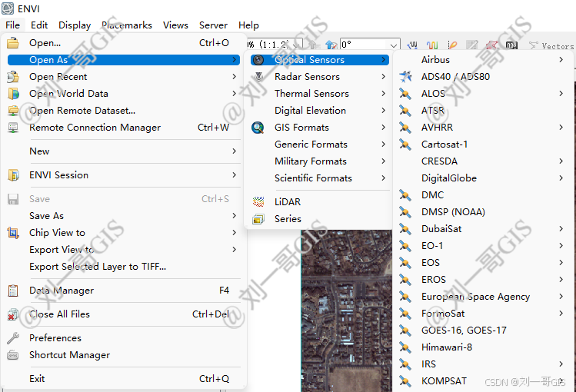The image size is (576, 392).
Task: Click the satellite icon beside Cartosat-1
Action: coord(405,145)
